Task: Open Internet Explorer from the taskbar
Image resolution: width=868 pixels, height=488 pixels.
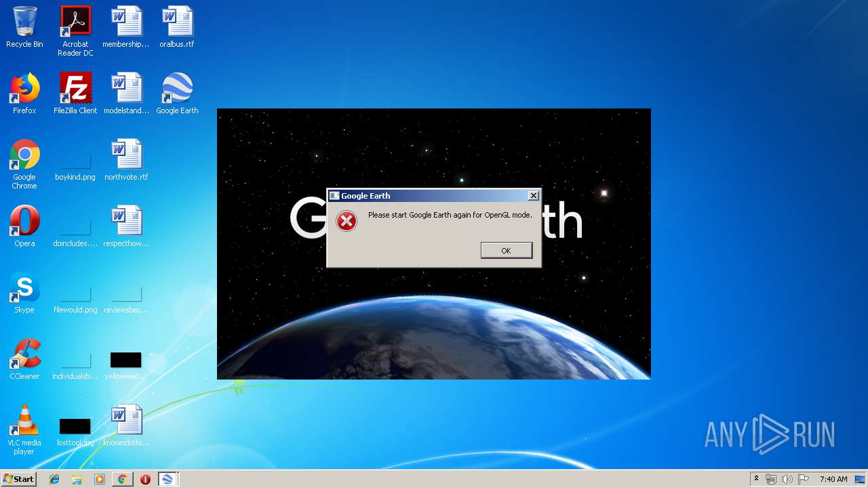Action: [x=54, y=479]
